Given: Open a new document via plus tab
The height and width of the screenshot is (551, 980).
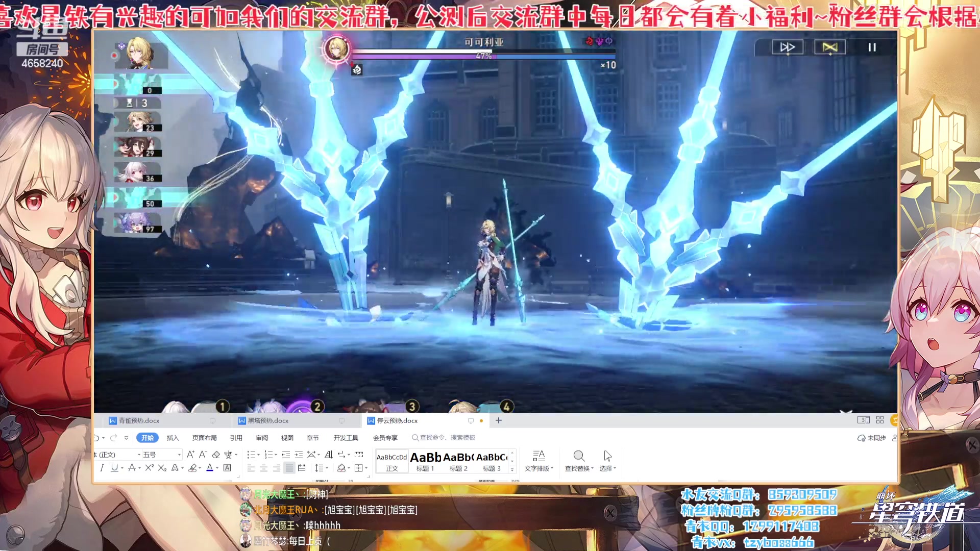Looking at the screenshot, I should click(499, 420).
